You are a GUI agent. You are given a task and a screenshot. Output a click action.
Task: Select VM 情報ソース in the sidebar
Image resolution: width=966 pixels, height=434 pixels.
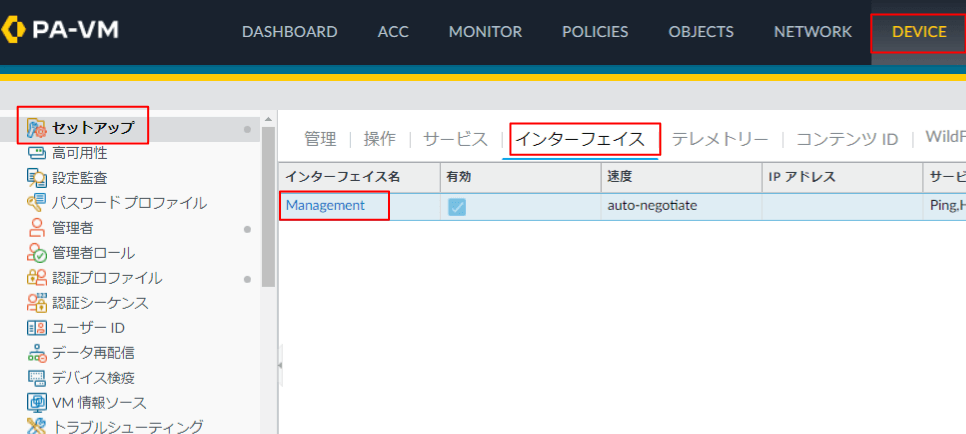click(99, 403)
